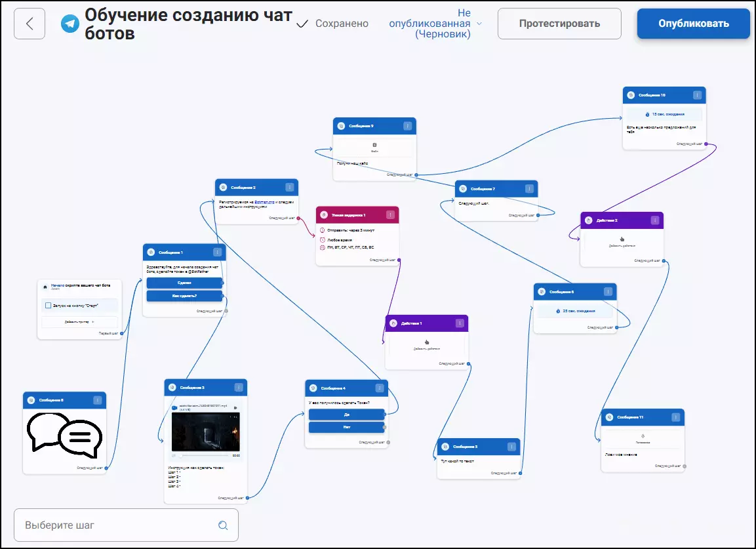Viewport: 756px width, 549px height.
Task: Click the 'Следующий шаг' connector dot of Сообщение 11
Action: [x=685, y=466]
